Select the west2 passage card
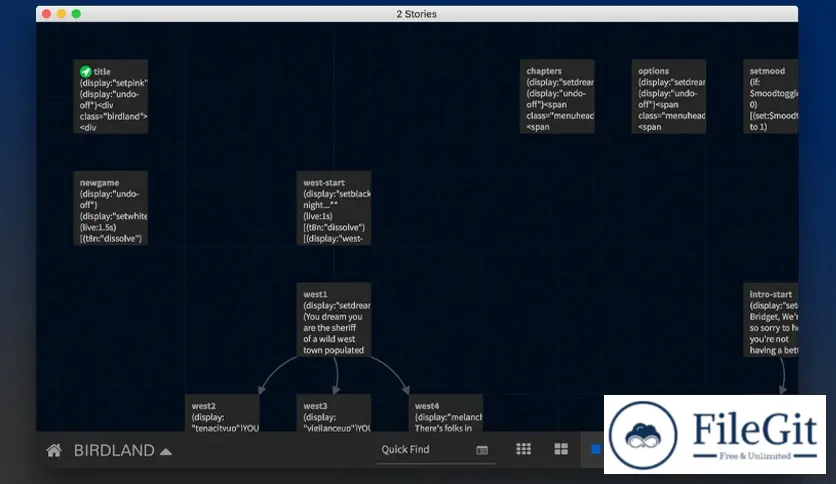This screenshot has height=484, width=836. 222,413
